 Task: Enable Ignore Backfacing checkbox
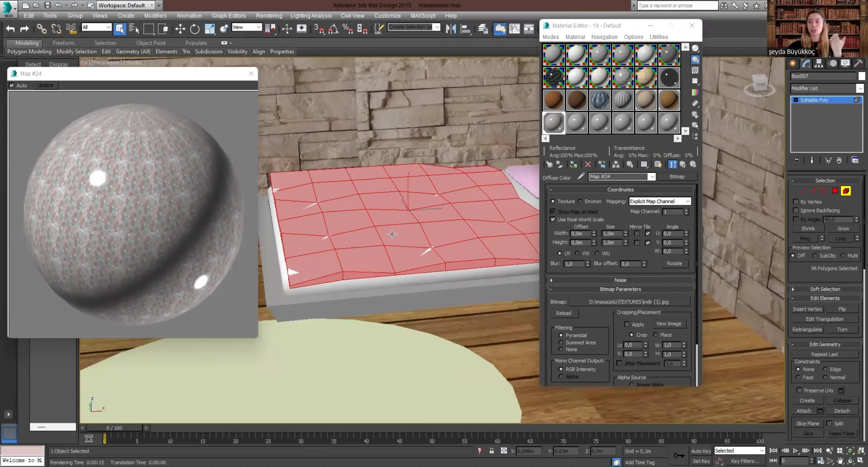point(796,210)
